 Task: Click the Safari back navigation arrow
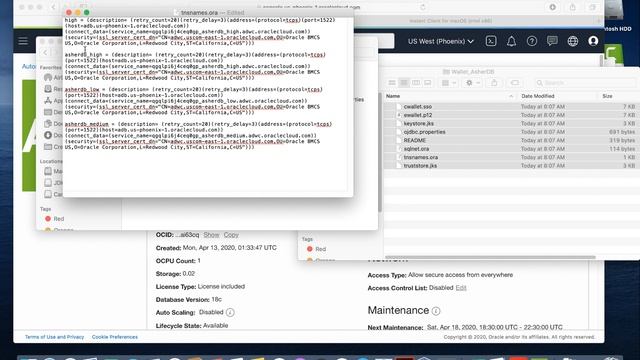pos(53,7)
